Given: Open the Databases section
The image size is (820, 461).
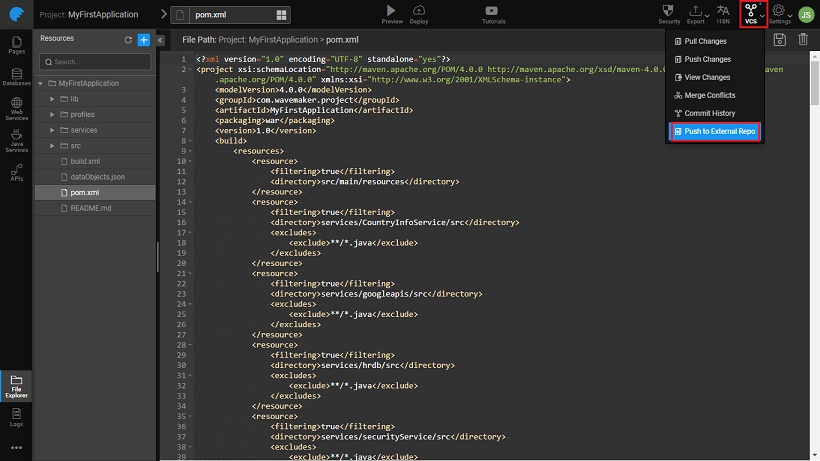Looking at the screenshot, I should pyautogui.click(x=16, y=76).
